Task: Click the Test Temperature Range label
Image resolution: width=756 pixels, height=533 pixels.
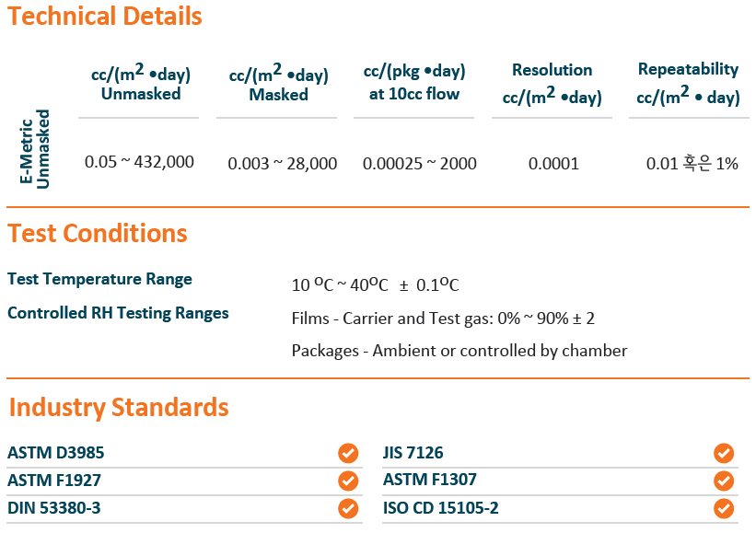Action: click(x=99, y=279)
